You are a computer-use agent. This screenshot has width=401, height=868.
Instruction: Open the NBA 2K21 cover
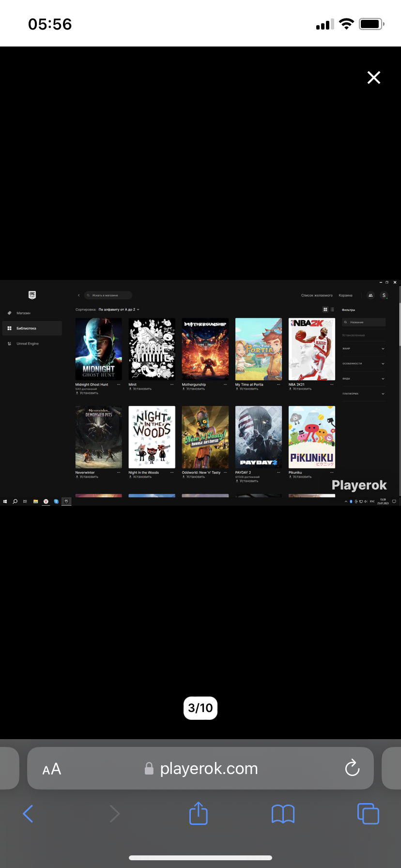point(312,349)
